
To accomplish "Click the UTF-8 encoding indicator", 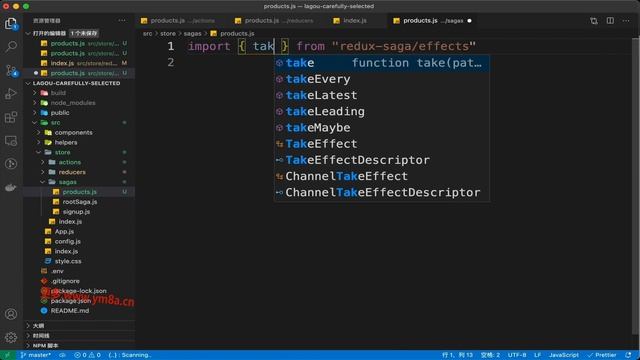I will pyautogui.click(x=517, y=355).
